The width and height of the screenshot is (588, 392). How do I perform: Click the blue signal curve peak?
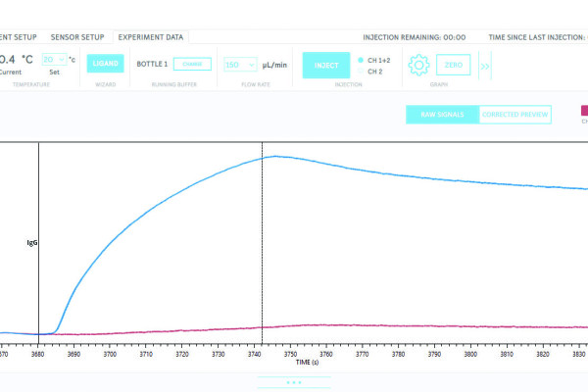(274, 156)
